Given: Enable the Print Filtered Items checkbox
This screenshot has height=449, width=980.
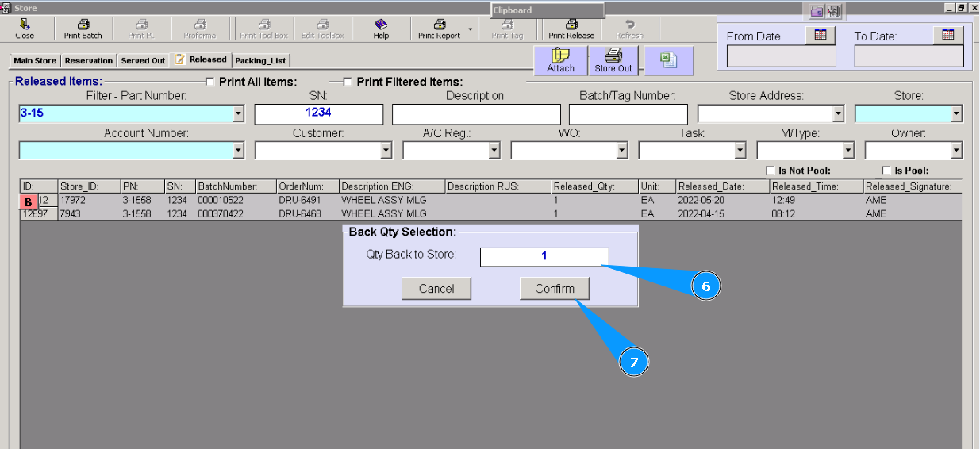Looking at the screenshot, I should (x=348, y=82).
